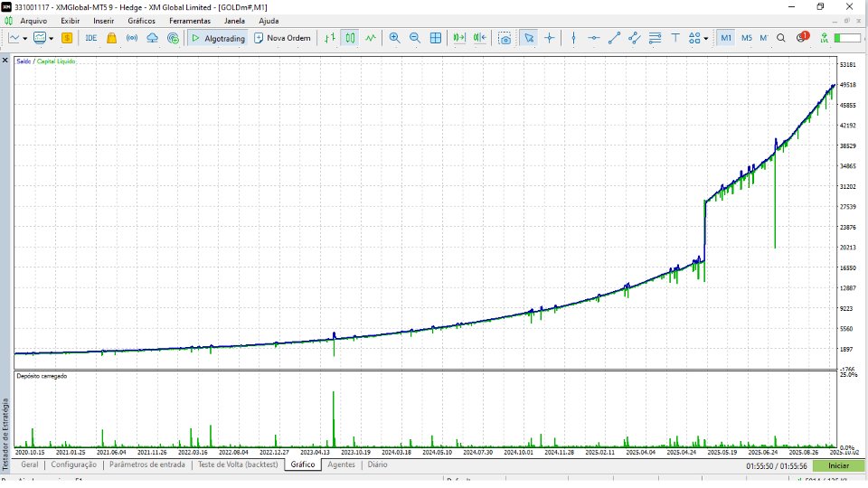Open the new chart icon

tap(14, 38)
